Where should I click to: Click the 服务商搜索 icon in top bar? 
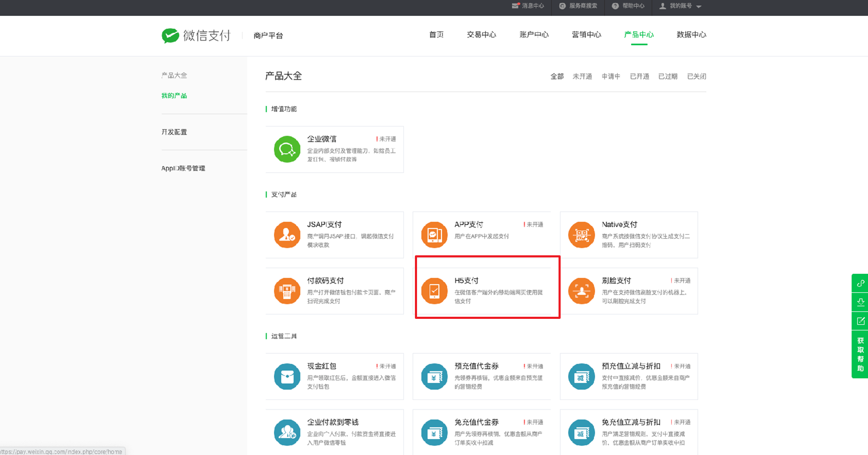(x=562, y=6)
